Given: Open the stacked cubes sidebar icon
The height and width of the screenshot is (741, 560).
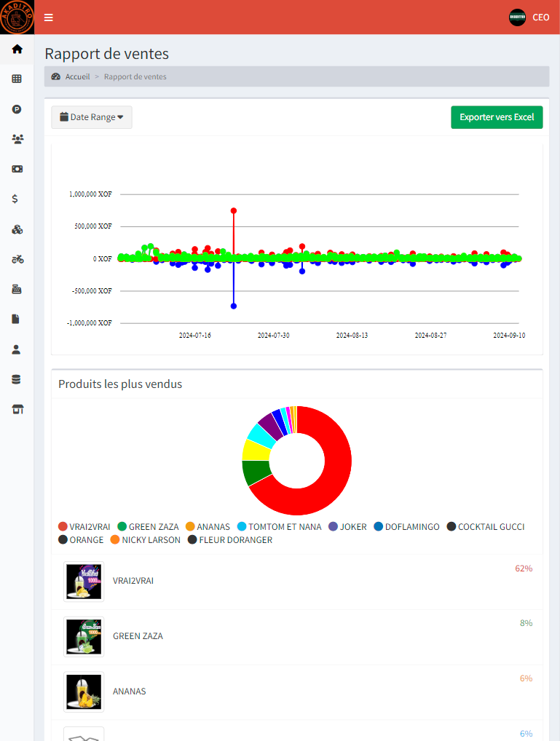Looking at the screenshot, I should 17,229.
